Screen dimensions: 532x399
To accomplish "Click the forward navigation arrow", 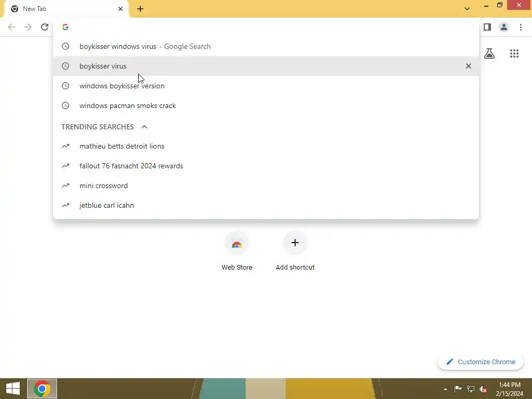I will pos(28,27).
